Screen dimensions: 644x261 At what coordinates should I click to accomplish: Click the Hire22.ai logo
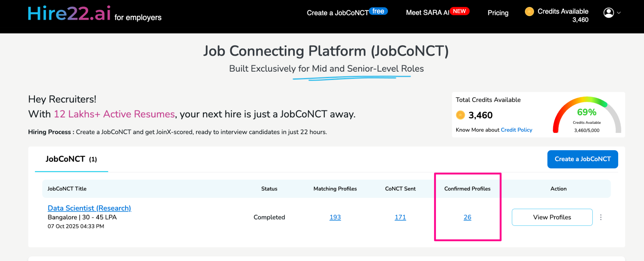coord(69,14)
